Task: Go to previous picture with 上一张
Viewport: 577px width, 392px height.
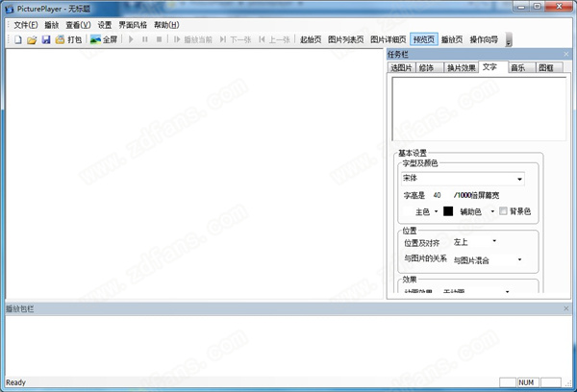Action: click(274, 39)
